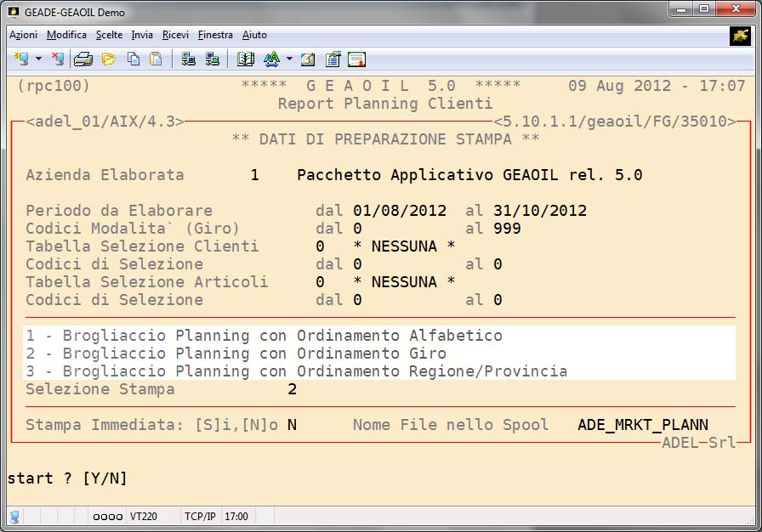Select Brogliaccio Planning con Ordinamento Regione/Provincia
The width and height of the screenshot is (762, 532).
[x=296, y=371]
